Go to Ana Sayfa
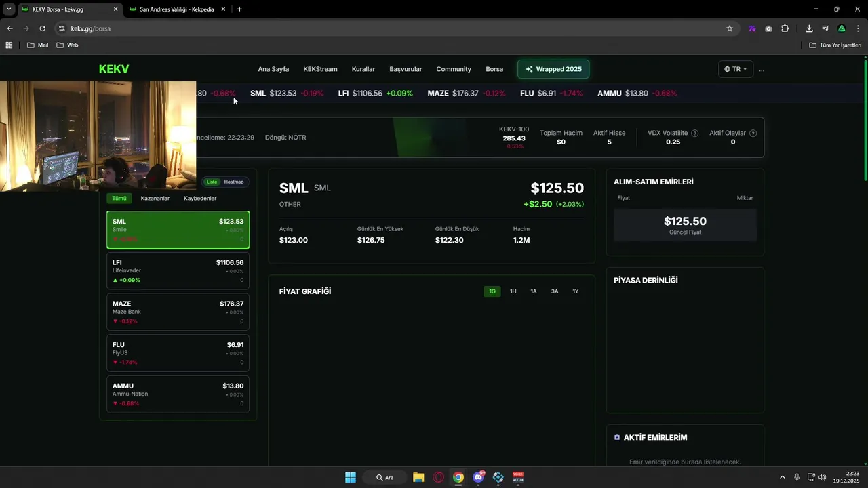This screenshot has height=488, width=868. click(x=273, y=69)
